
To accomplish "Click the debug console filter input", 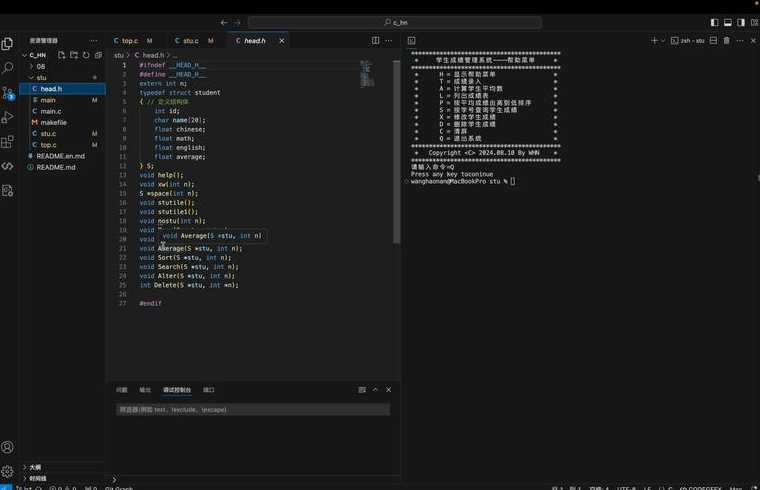I will point(253,410).
